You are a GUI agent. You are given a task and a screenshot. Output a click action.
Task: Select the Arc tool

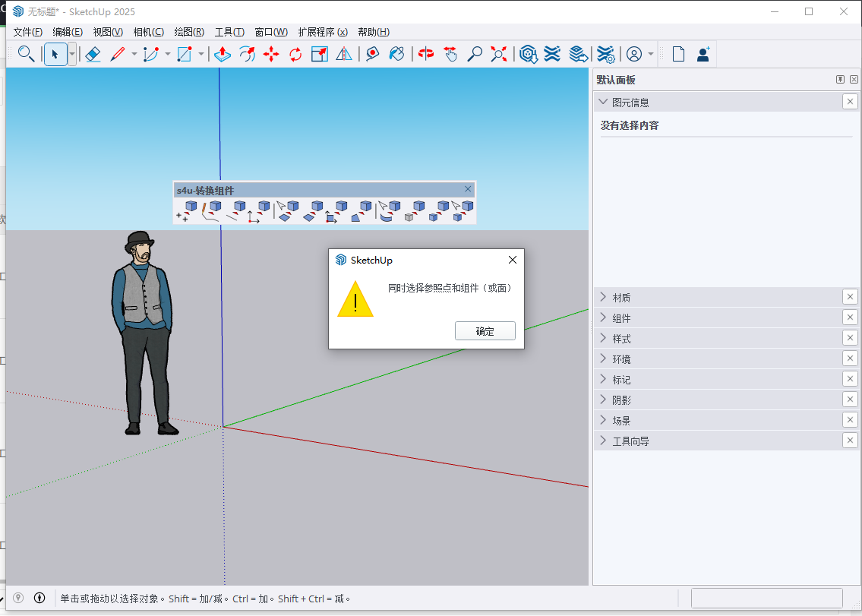coord(150,54)
